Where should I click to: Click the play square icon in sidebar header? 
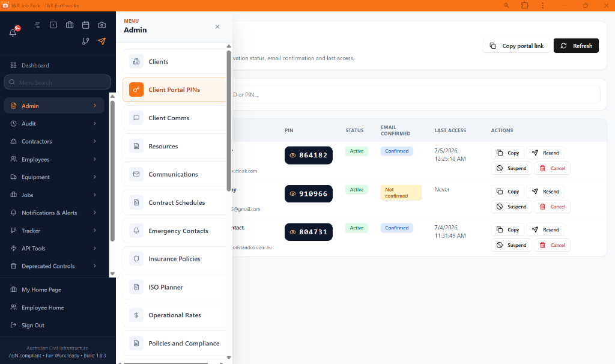53,25
